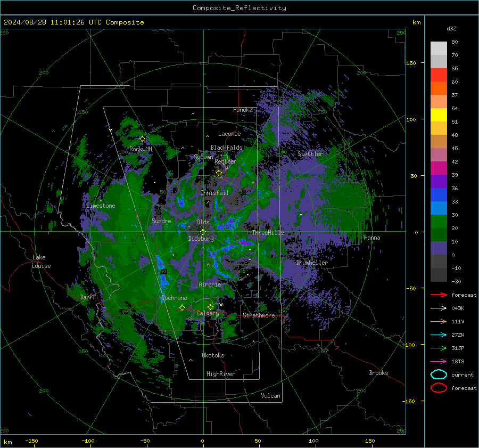The width and height of the screenshot is (479, 448).
Task: Click the Strathmore city label
Action: [x=259, y=315]
